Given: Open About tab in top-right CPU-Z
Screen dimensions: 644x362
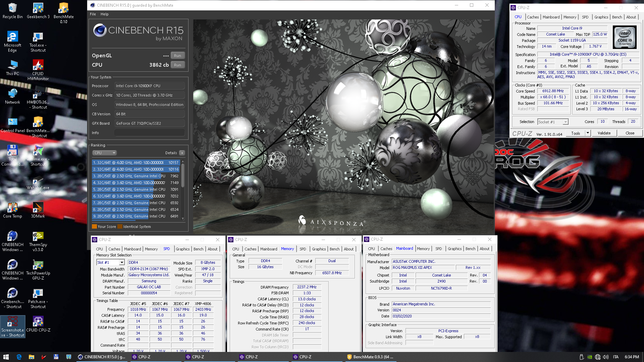Looking at the screenshot, I should (x=631, y=17).
